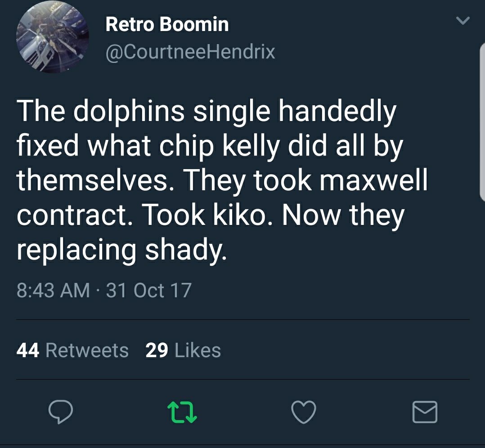Screen dimensions: 485x448
Task: Click the @CourtneeHendrix handle
Action: (x=190, y=53)
